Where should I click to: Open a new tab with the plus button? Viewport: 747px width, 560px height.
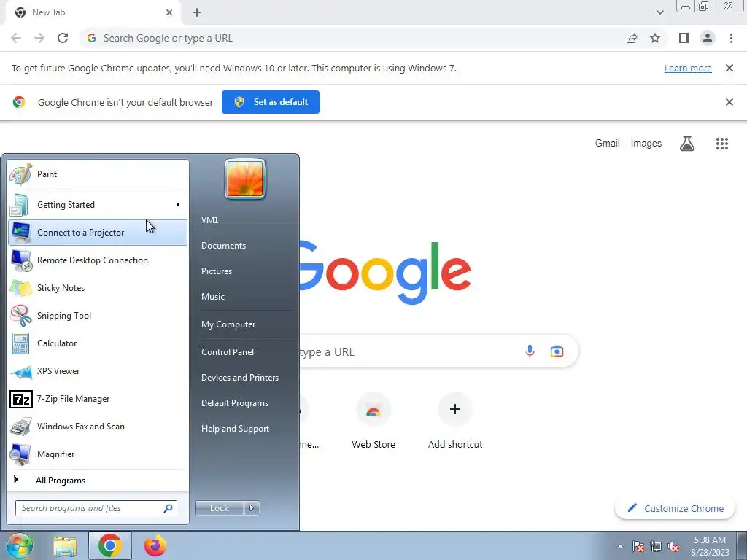tap(197, 12)
